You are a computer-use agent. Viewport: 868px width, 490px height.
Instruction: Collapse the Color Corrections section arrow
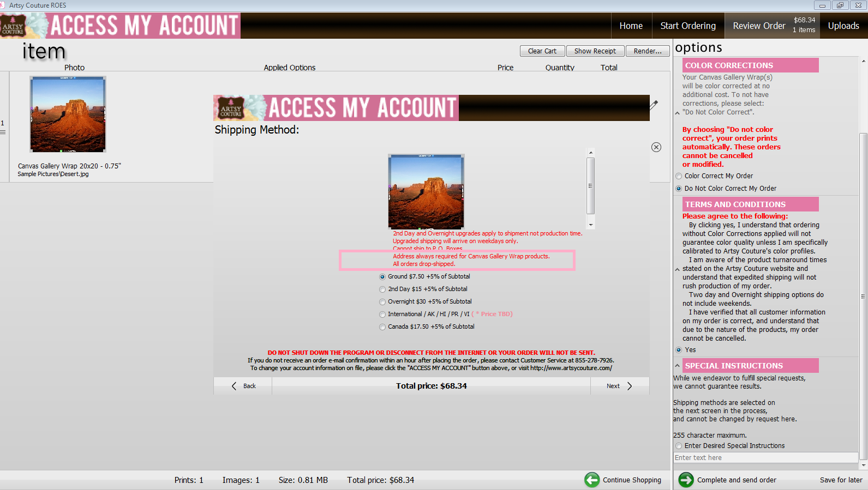[x=678, y=113]
